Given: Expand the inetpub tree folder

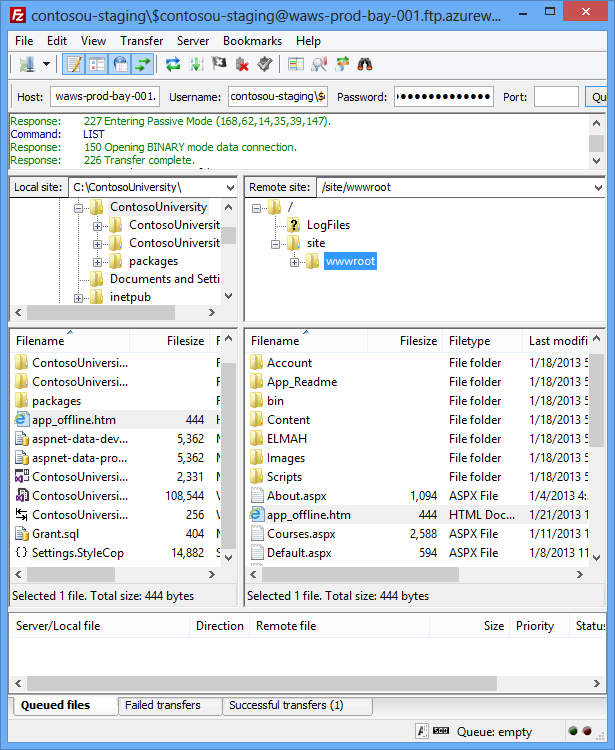Looking at the screenshot, I should click(x=78, y=298).
